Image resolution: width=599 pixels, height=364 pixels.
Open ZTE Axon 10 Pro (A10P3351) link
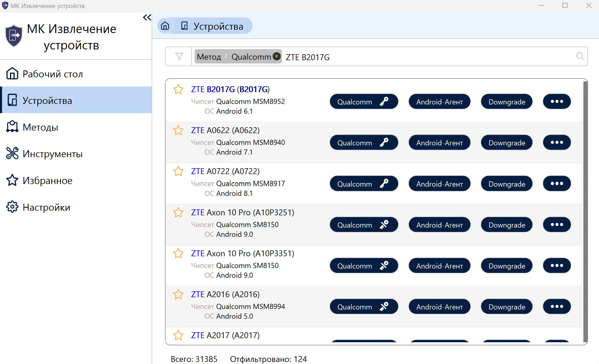242,253
